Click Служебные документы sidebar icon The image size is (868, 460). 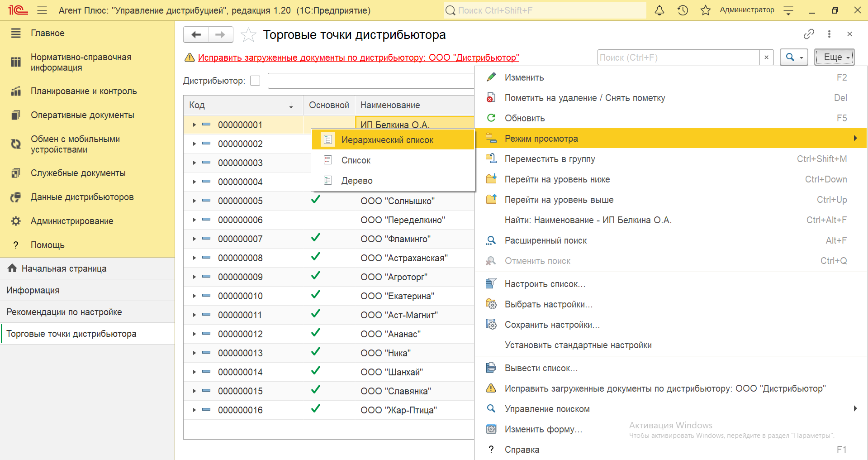click(16, 173)
